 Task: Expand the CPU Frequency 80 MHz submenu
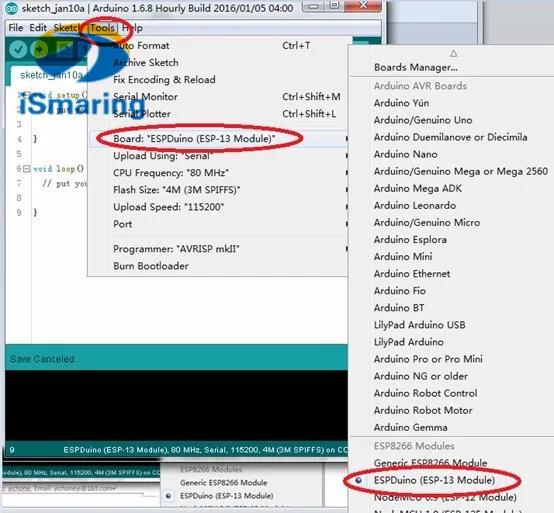click(x=219, y=173)
